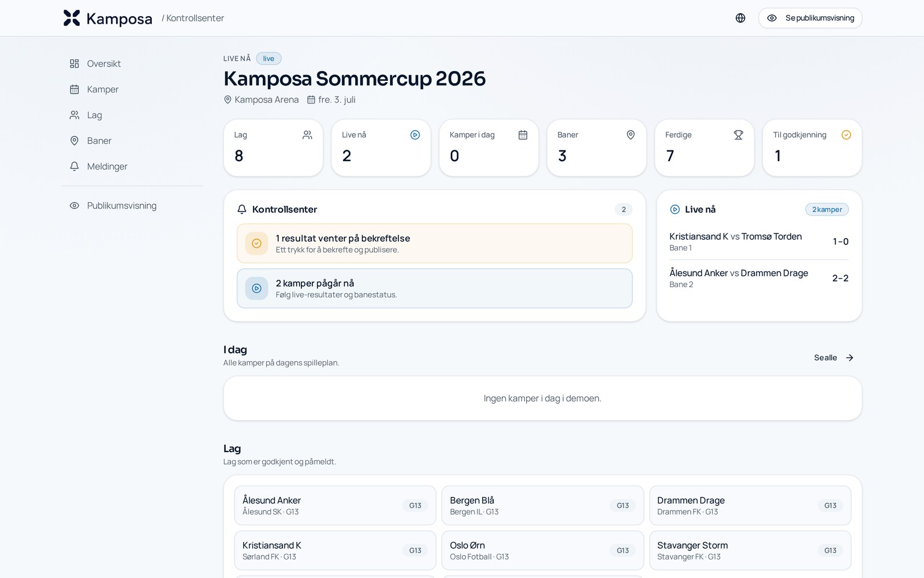Click the location pin next to Kamposa Arena
The width and height of the screenshot is (924, 578).
228,99
